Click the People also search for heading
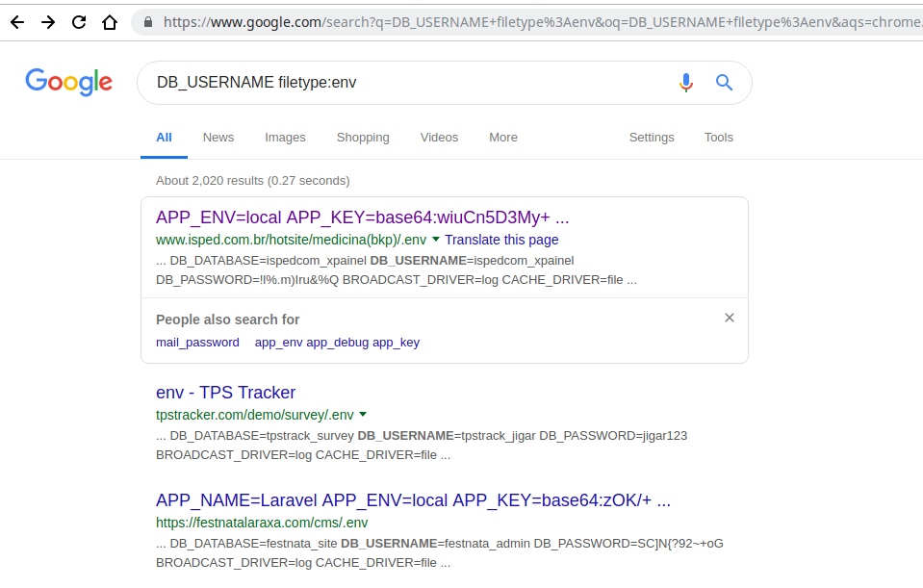The height and width of the screenshot is (588, 923). click(228, 320)
